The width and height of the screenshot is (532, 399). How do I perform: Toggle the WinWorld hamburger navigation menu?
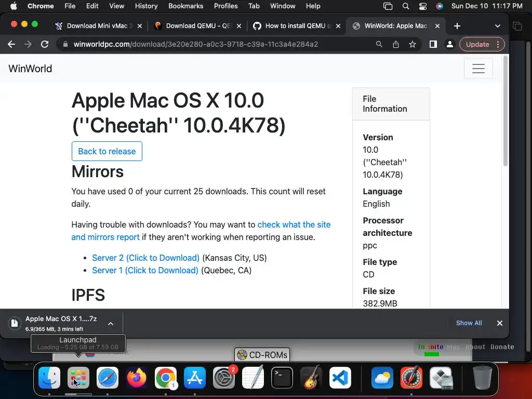[x=478, y=69]
